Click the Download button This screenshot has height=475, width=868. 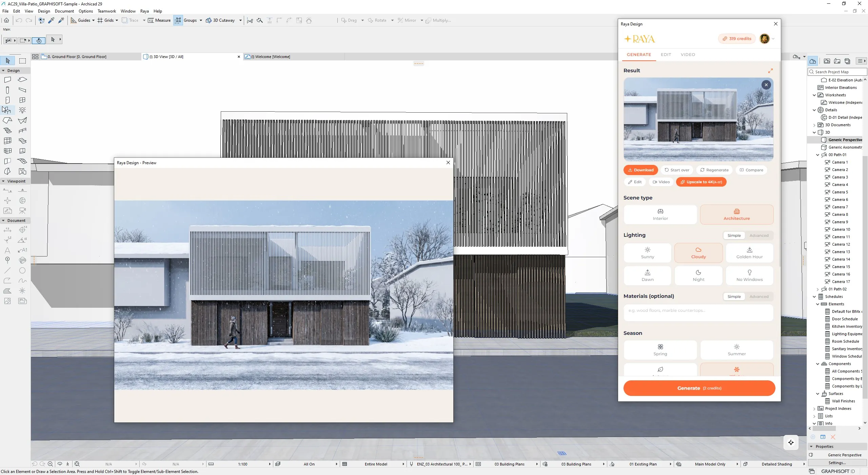point(640,170)
